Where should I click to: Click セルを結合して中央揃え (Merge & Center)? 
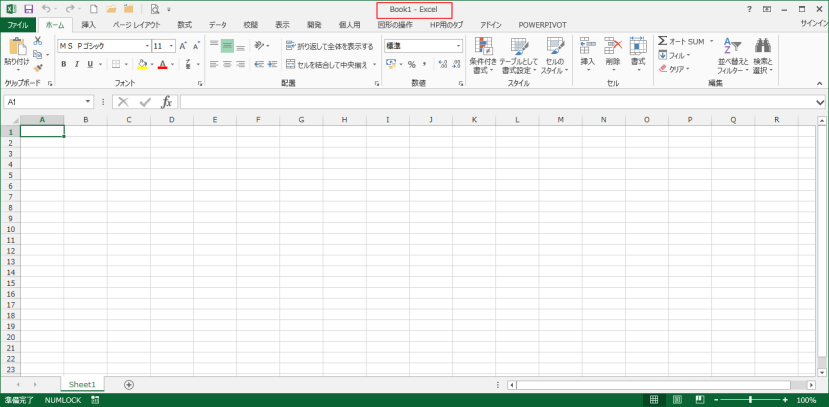[x=327, y=64]
